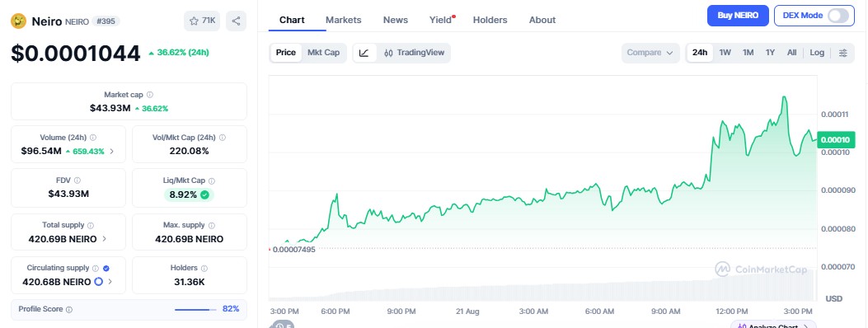Set chart range to 1W
Screen dimensions: 868x328
pos(725,53)
